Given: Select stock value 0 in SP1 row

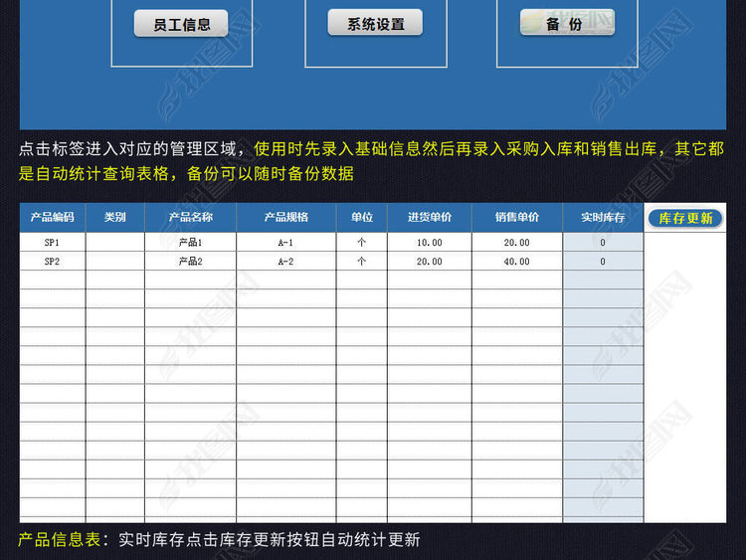Looking at the screenshot, I should [x=603, y=242].
